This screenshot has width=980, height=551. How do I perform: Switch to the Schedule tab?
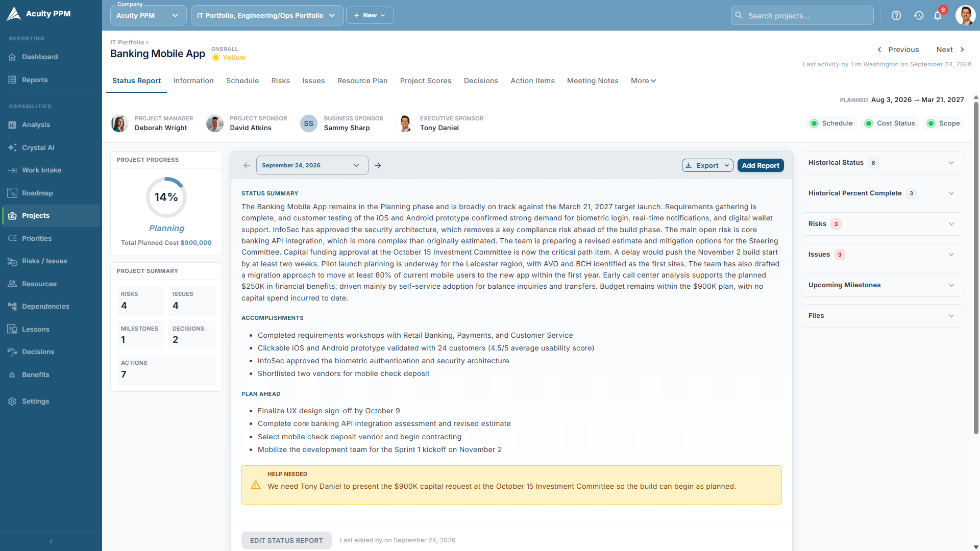coord(242,81)
